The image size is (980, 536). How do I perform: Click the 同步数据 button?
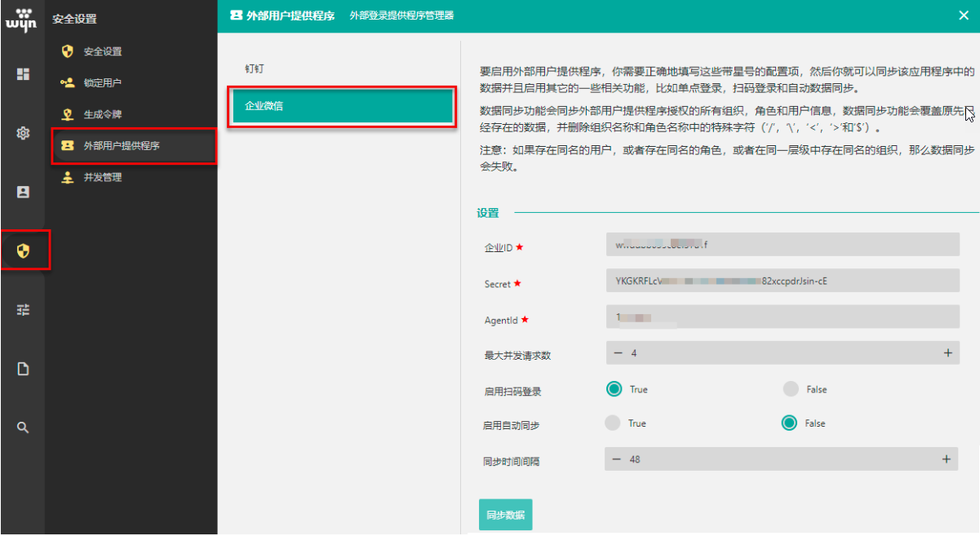pos(505,515)
